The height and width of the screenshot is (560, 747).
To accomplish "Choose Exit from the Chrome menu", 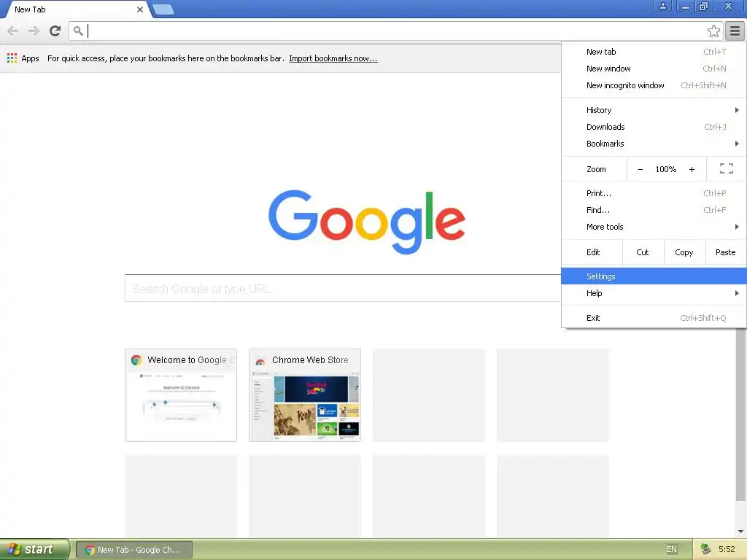I will [654, 318].
